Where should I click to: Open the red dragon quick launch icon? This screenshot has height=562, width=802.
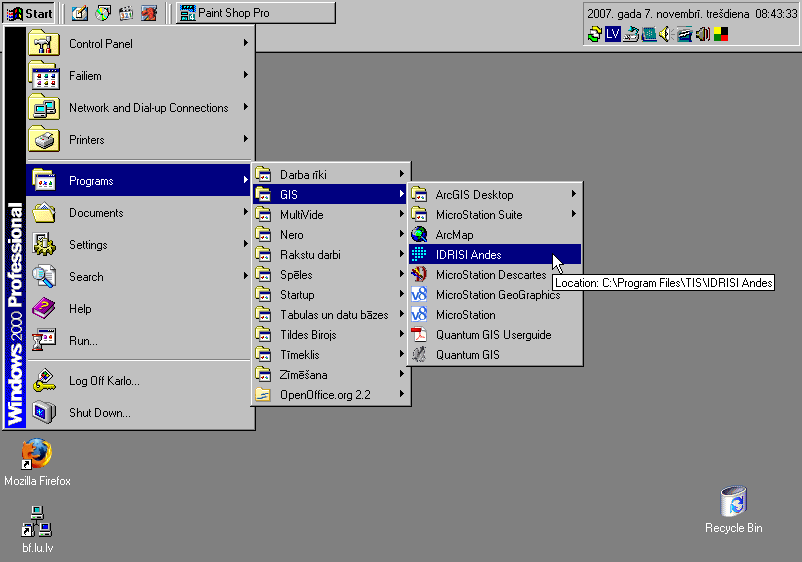149,13
